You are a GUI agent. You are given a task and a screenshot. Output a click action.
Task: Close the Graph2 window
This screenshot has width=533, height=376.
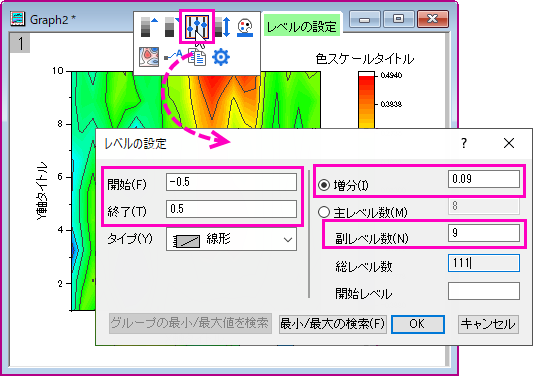433,19
